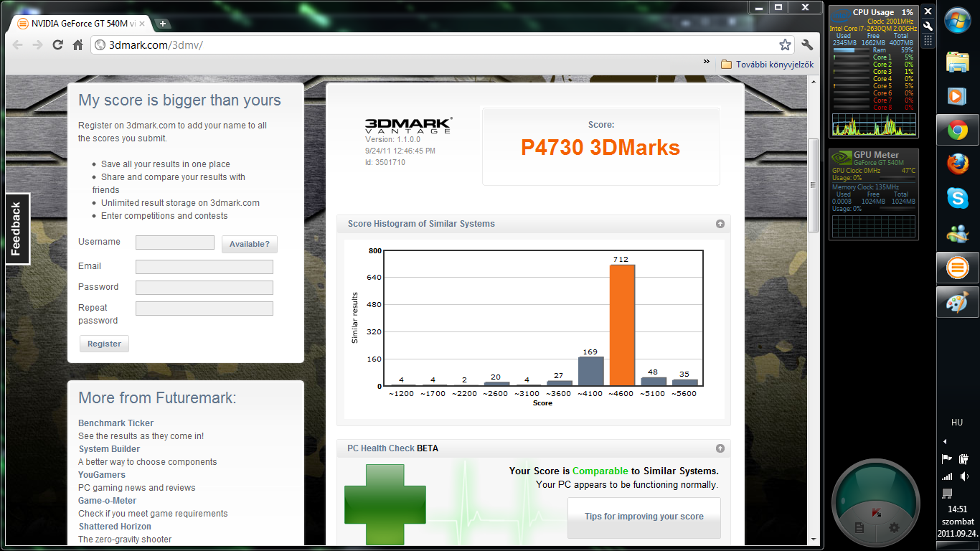The image size is (980, 551).
Task: Open Game-o-Meter link
Action: coord(107,501)
